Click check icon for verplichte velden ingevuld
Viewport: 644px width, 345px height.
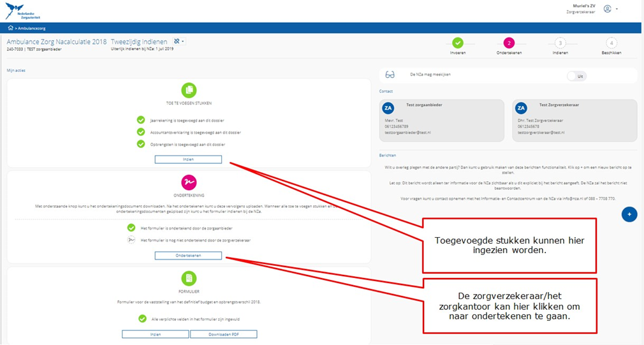[142, 319]
